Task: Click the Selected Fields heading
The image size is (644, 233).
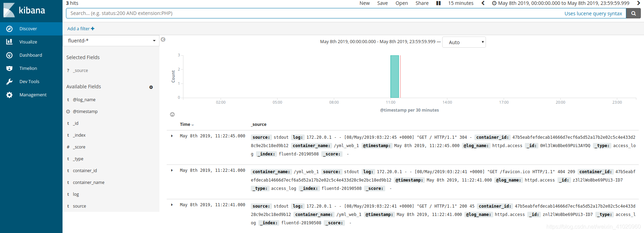Action: (x=83, y=57)
